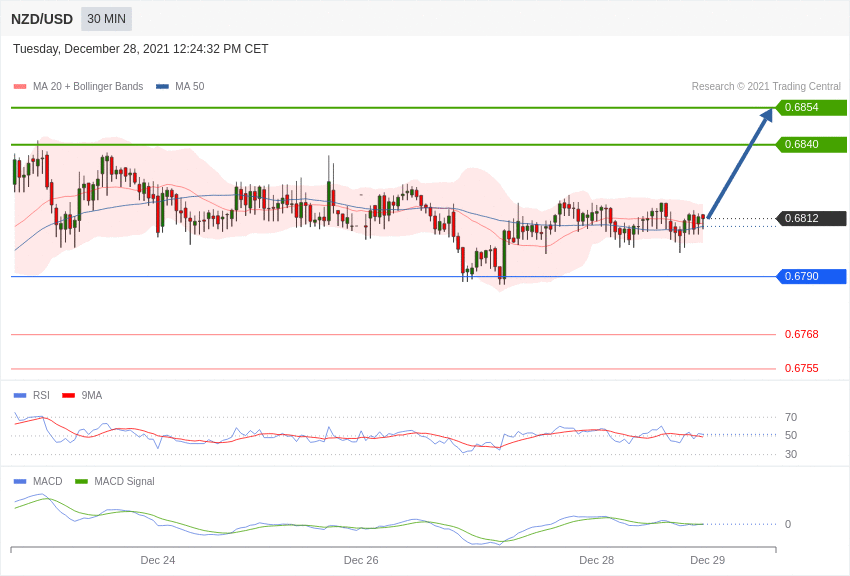This screenshot has width=850, height=576.
Task: Click the Dec 29 date axis label
Action: [x=707, y=560]
